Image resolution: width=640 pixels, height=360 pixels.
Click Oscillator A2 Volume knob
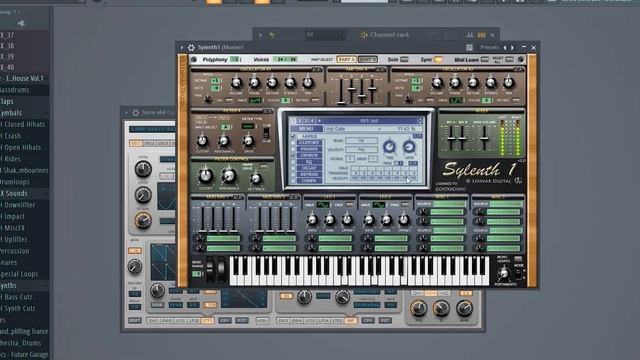pos(437,83)
